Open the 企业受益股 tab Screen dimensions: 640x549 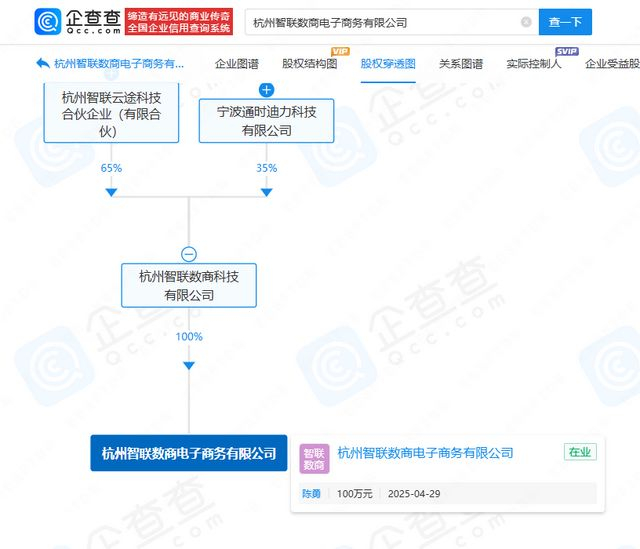click(x=612, y=64)
